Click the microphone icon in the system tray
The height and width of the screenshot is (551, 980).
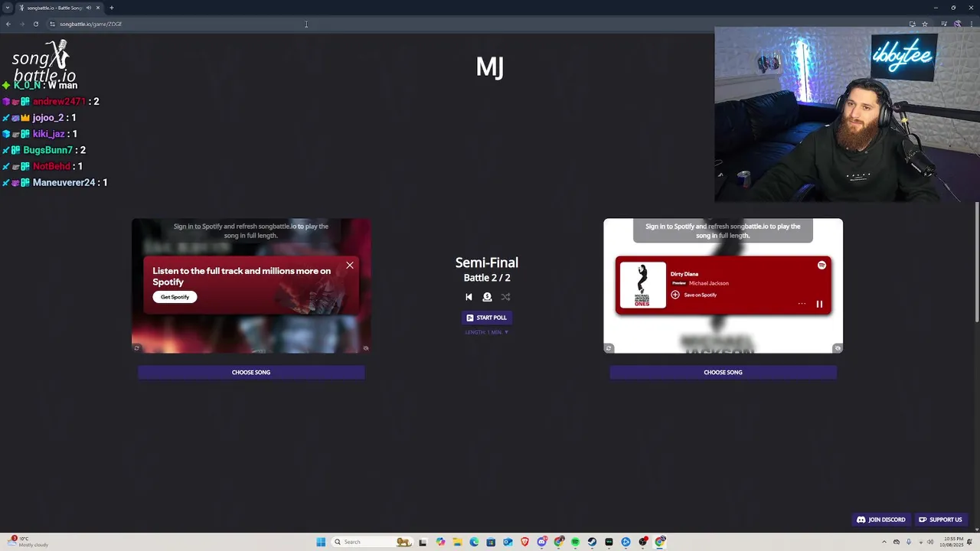click(x=909, y=542)
